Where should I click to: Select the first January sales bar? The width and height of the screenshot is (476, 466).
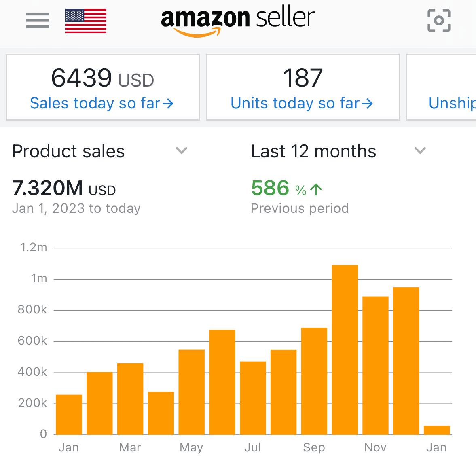69,414
